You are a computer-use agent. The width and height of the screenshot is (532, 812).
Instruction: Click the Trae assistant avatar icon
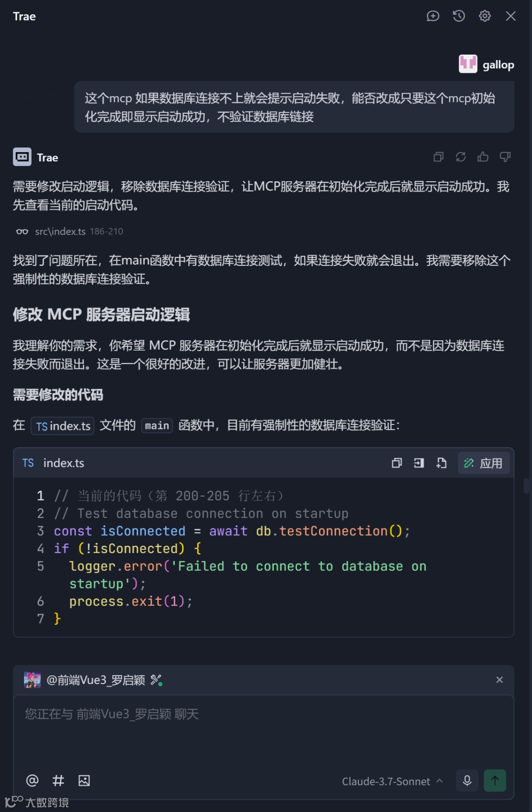pos(22,157)
